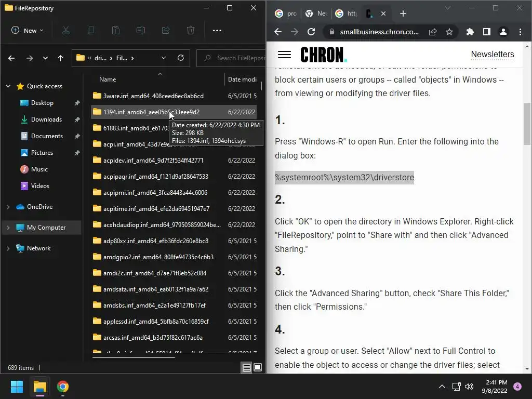The height and width of the screenshot is (399, 532).
Task: Click Chrome back arrow button
Action: point(278,32)
